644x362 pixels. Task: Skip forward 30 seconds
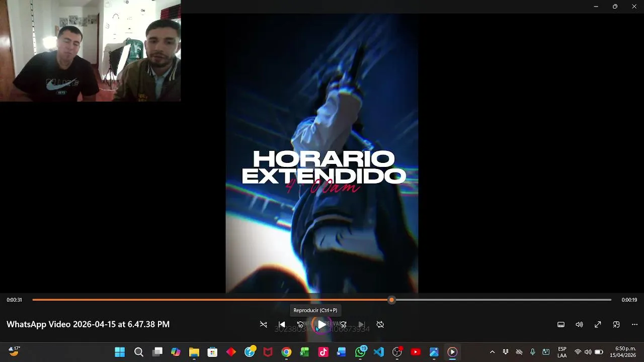click(343, 325)
